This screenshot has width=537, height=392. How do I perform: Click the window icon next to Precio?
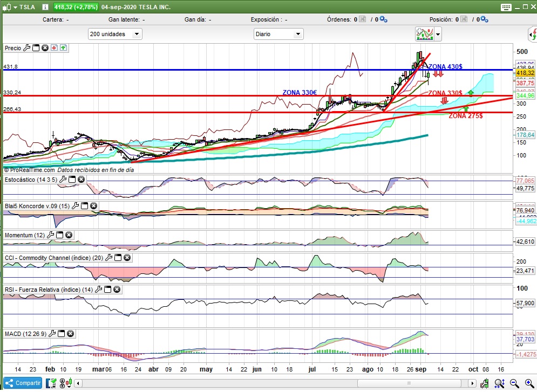point(36,48)
